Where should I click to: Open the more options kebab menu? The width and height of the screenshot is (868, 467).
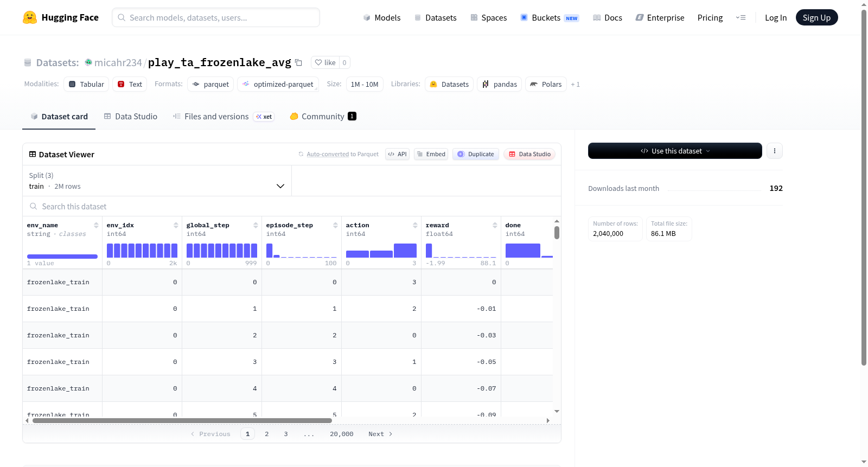coord(775,151)
